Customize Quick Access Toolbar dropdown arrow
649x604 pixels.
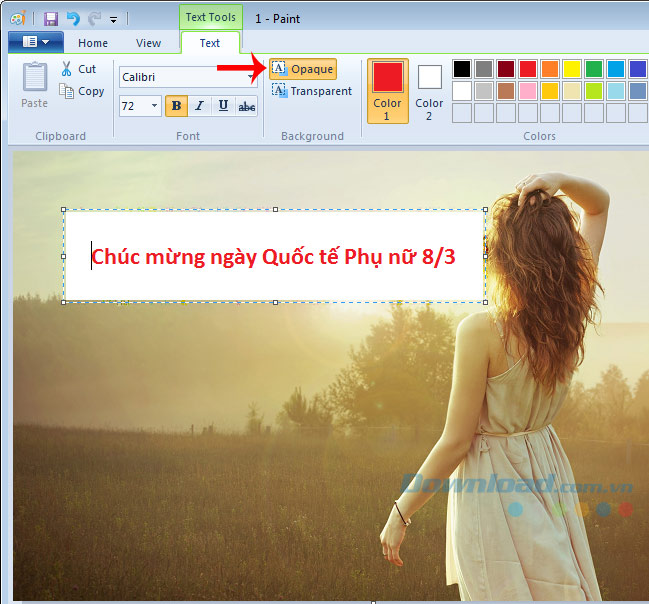(113, 19)
